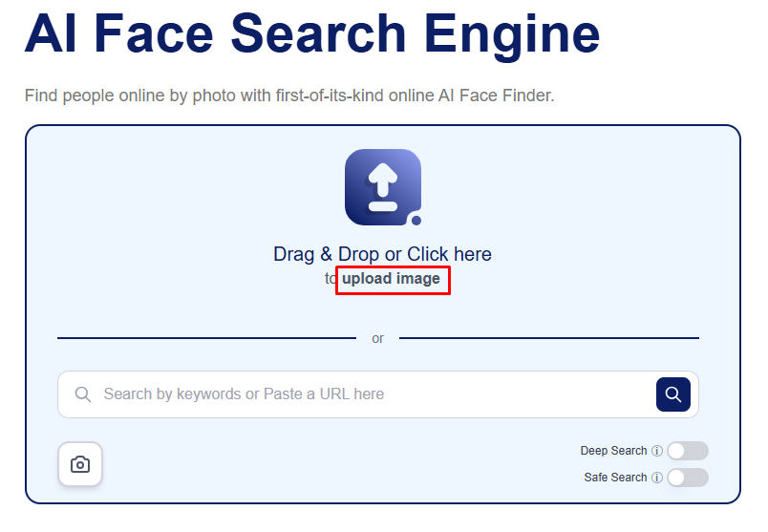
Task: Click the "or" divider text
Action: pos(378,339)
